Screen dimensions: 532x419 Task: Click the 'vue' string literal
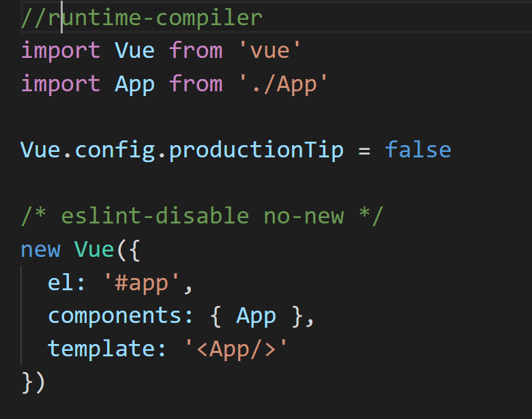coord(268,50)
